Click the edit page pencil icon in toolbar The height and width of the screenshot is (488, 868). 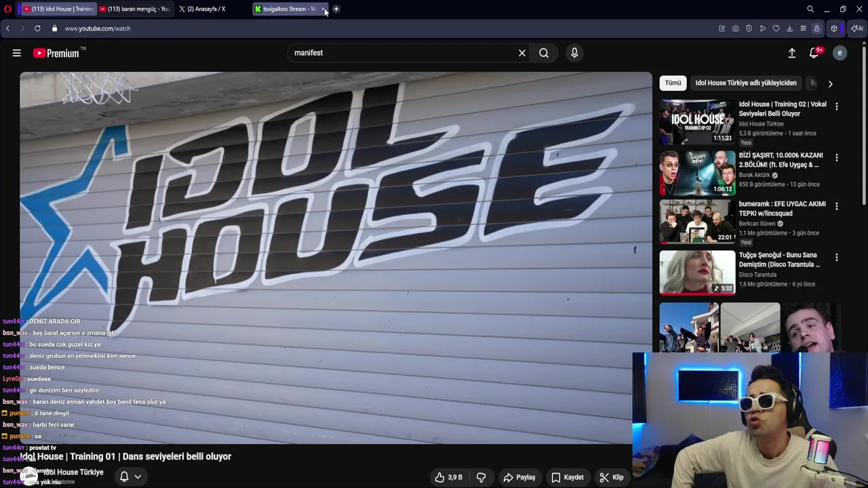722,28
